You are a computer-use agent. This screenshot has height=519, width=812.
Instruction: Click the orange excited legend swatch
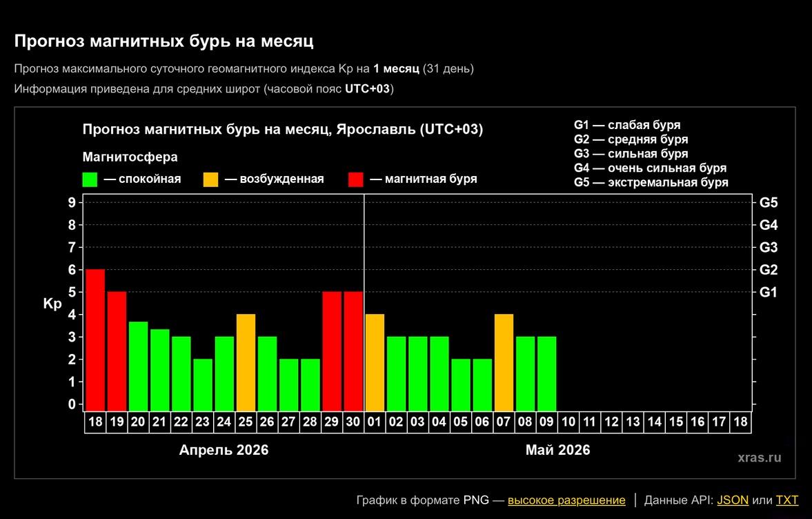[210, 179]
